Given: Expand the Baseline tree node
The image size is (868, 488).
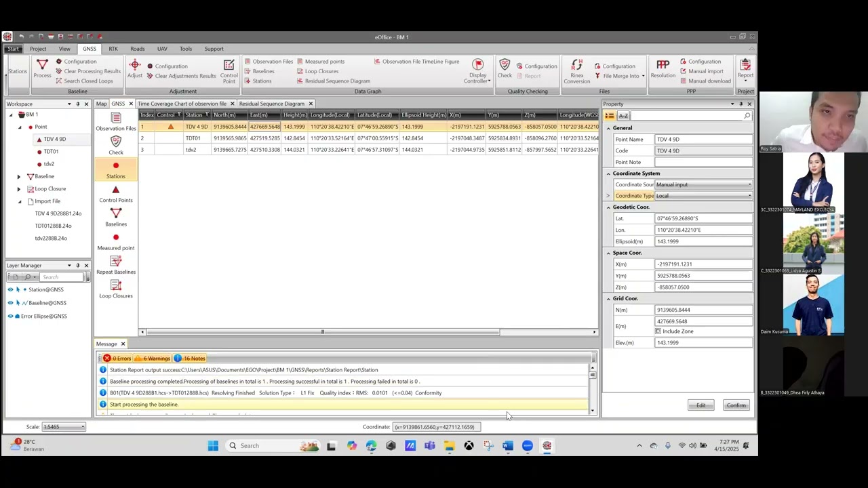Looking at the screenshot, I should pyautogui.click(x=19, y=176).
